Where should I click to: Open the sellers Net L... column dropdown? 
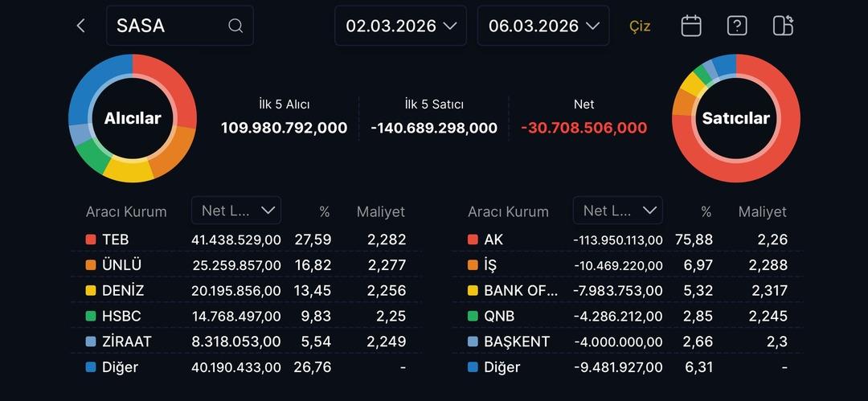[x=617, y=211]
